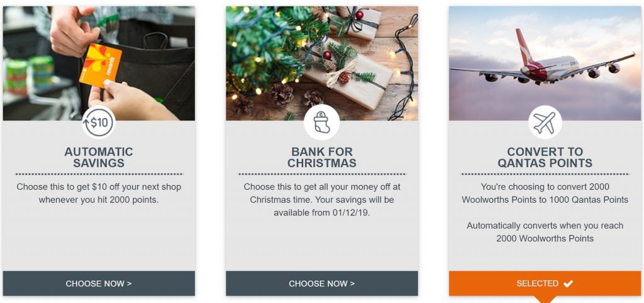Image resolution: width=644 pixels, height=303 pixels.
Task: Click the Christmas stocking icon
Action: (321, 122)
